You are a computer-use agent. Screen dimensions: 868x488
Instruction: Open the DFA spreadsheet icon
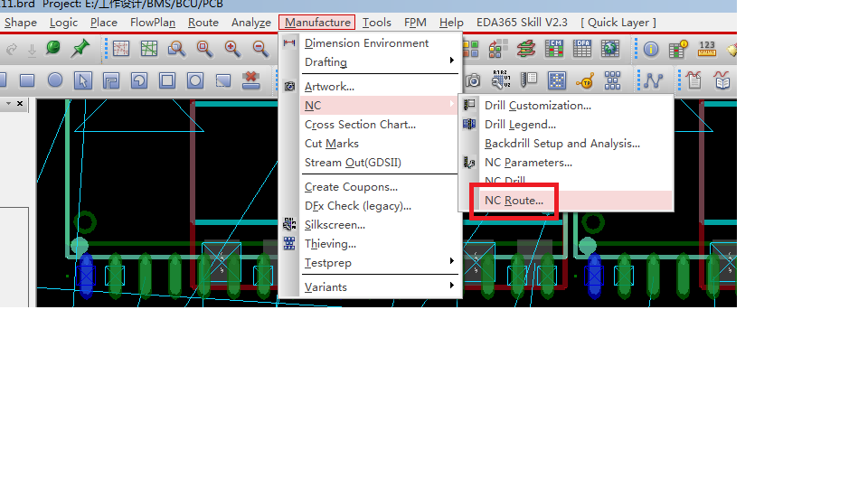pyautogui.click(x=582, y=49)
